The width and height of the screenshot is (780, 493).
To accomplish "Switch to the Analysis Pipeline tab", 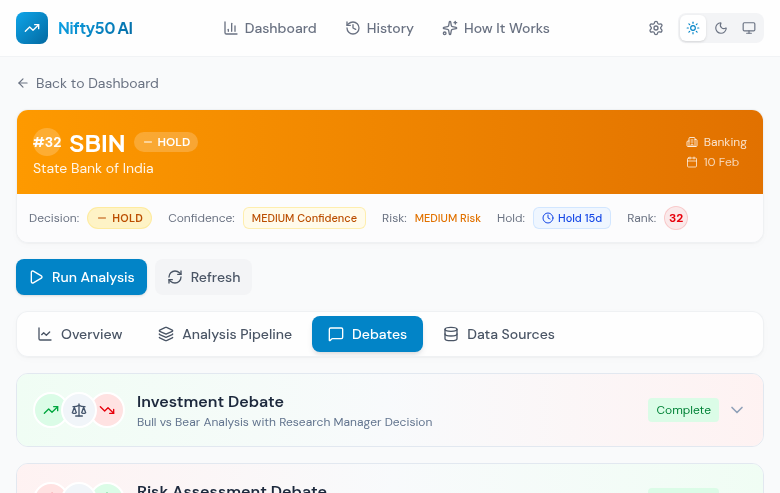I will coord(225,334).
